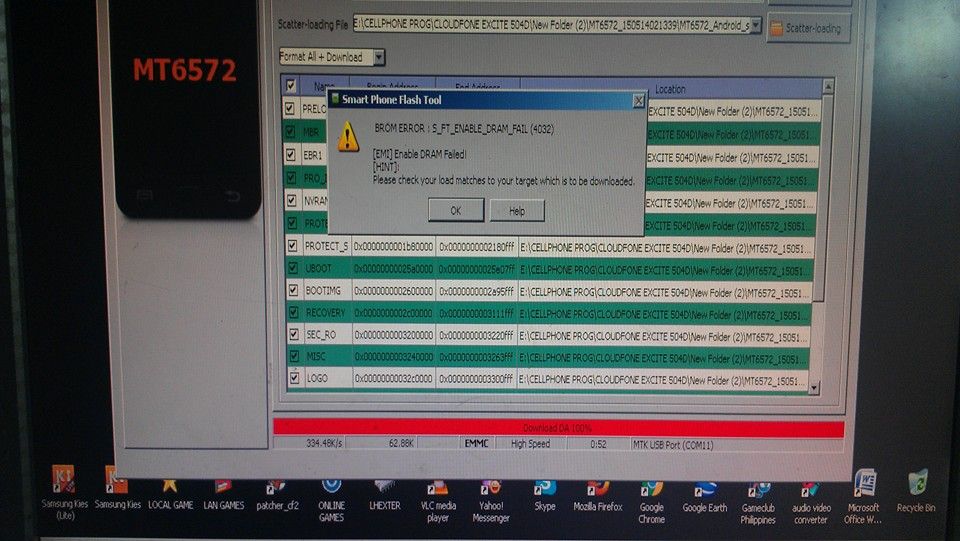Viewport: 960px width, 541px height.
Task: Open the audio video converter desktop shortcut
Action: (811, 504)
